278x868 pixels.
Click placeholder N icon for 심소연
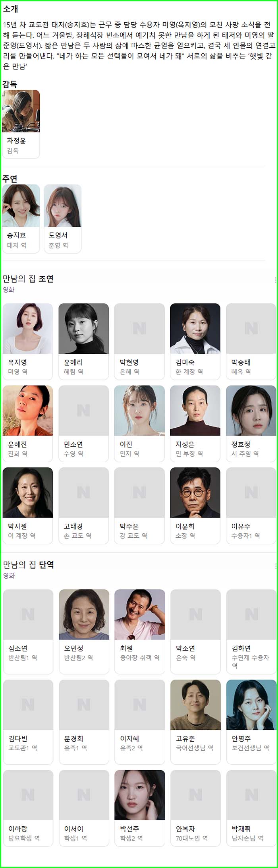tap(28, 614)
